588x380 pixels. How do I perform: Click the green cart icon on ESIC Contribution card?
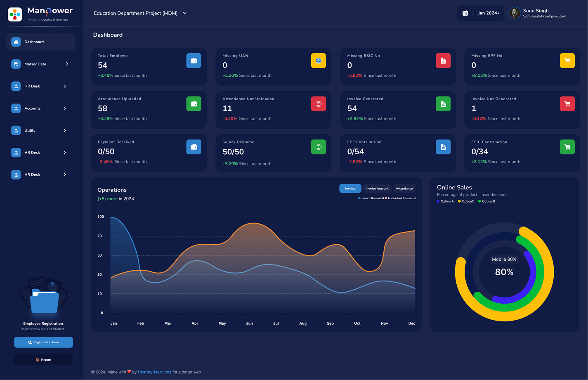567,147
